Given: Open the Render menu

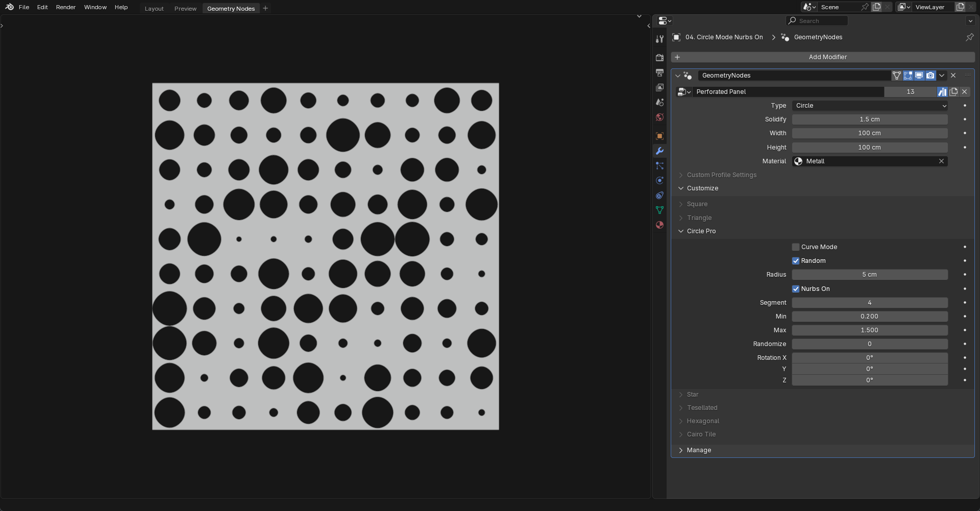Looking at the screenshot, I should (x=65, y=7).
